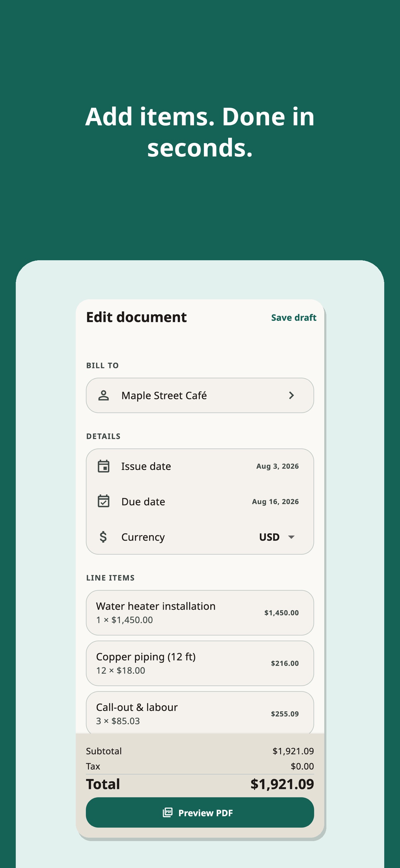Viewport: 400px width, 868px height.
Task: Click the Due date label
Action: coord(143,501)
